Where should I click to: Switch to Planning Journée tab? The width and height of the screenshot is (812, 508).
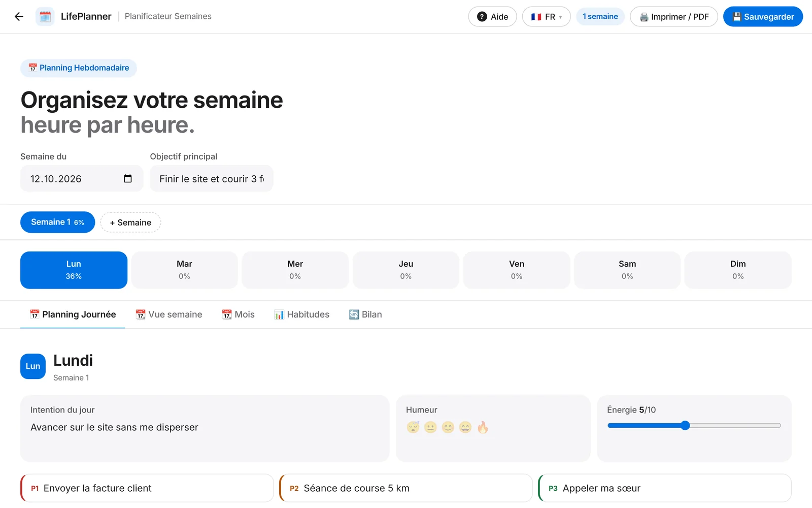(73, 314)
